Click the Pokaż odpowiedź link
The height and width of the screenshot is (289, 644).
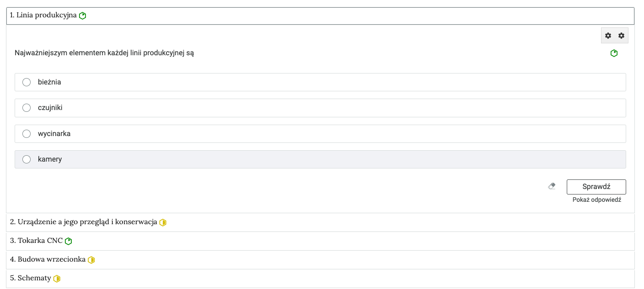point(596,200)
